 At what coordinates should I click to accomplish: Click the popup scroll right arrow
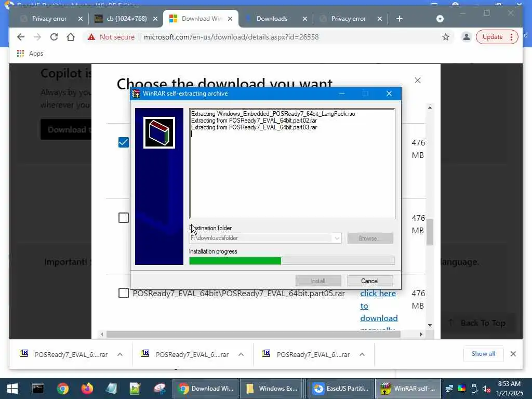(x=421, y=335)
